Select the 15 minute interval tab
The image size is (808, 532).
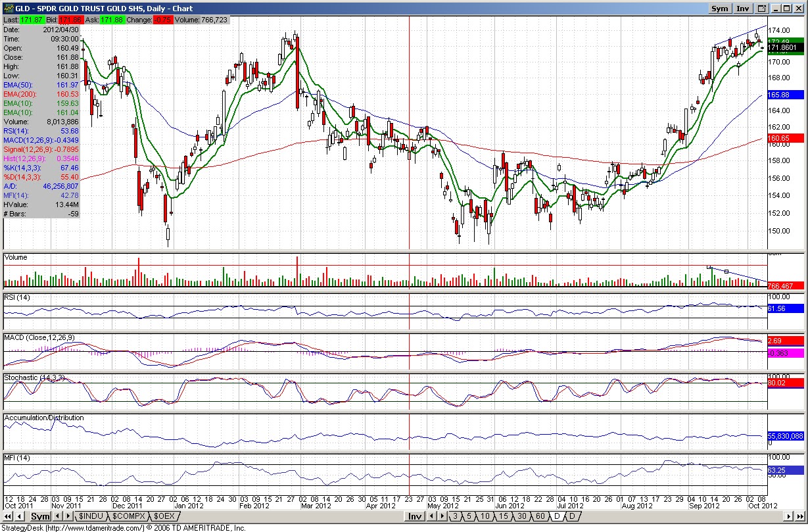click(503, 516)
